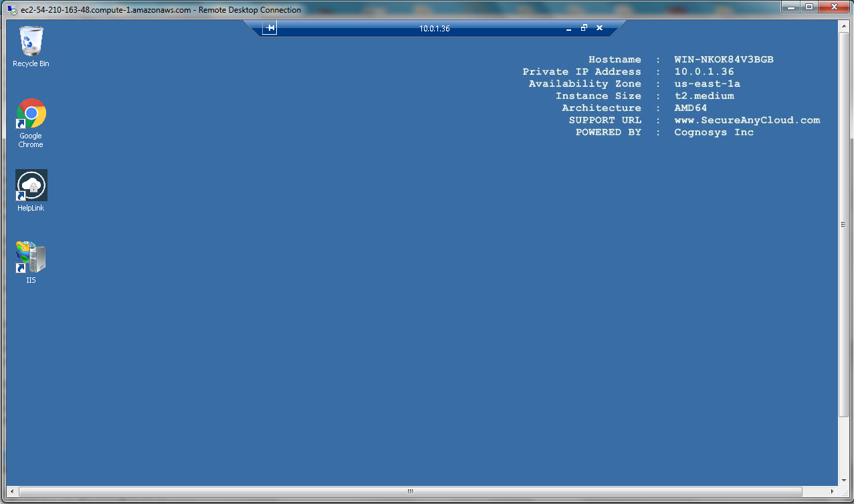Toggle the connection bar pin
Screen dimensions: 854x504
point(270,28)
